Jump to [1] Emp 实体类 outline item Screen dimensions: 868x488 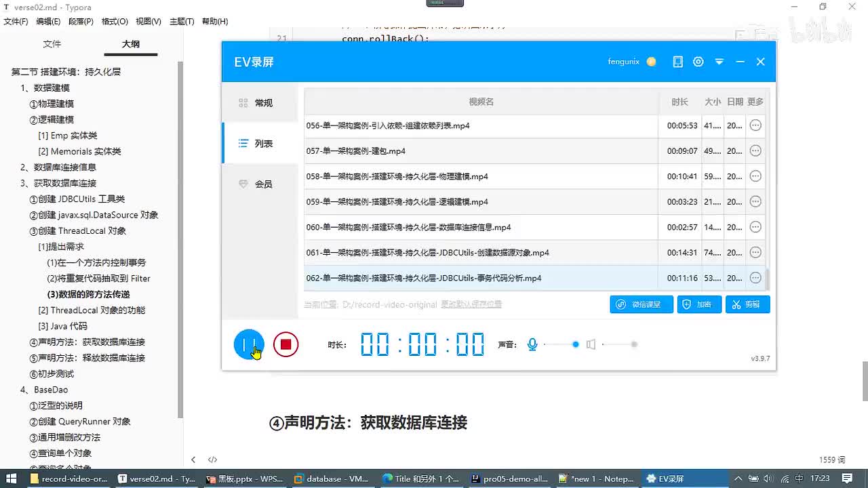(68, 136)
